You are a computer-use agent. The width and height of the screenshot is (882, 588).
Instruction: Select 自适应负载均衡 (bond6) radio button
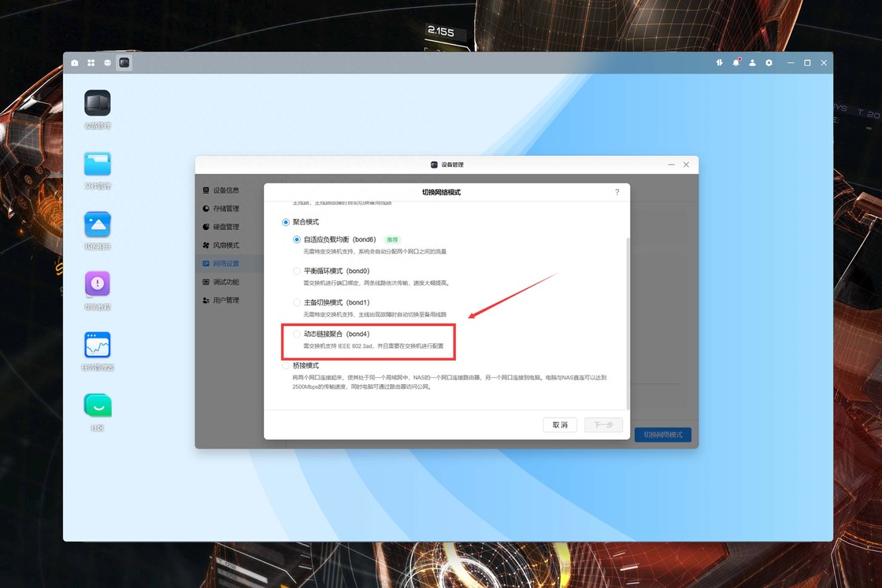(297, 239)
